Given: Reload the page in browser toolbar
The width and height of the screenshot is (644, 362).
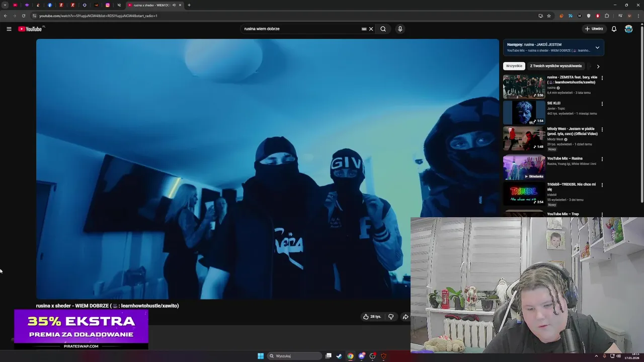Looking at the screenshot, I should tap(24, 16).
